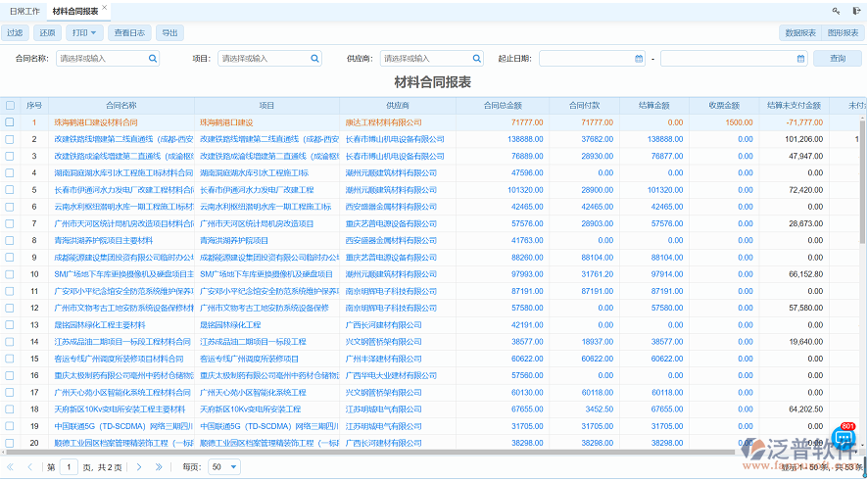Click search icon in 项目 field
Viewport: 868px width, 481px height.
314,59
